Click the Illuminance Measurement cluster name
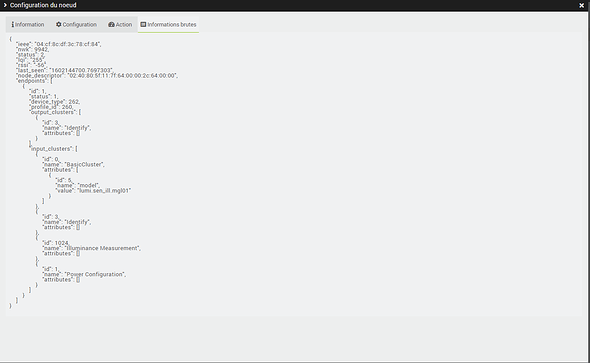 [x=102, y=248]
